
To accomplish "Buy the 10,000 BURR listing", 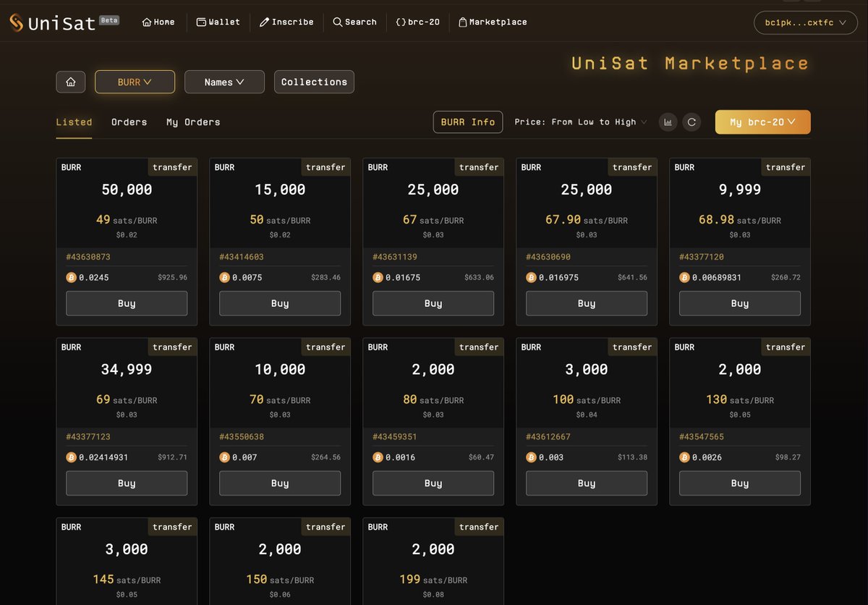I will click(x=280, y=483).
